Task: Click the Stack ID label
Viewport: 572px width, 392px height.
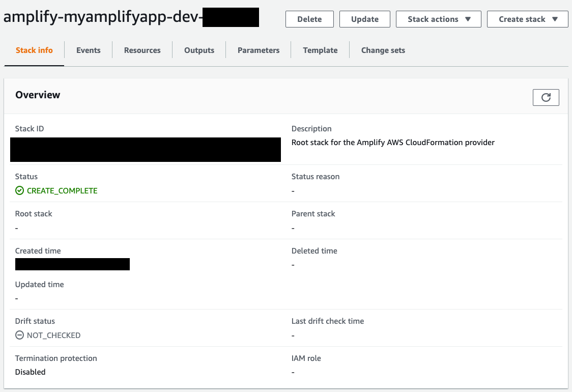Action: pos(30,128)
